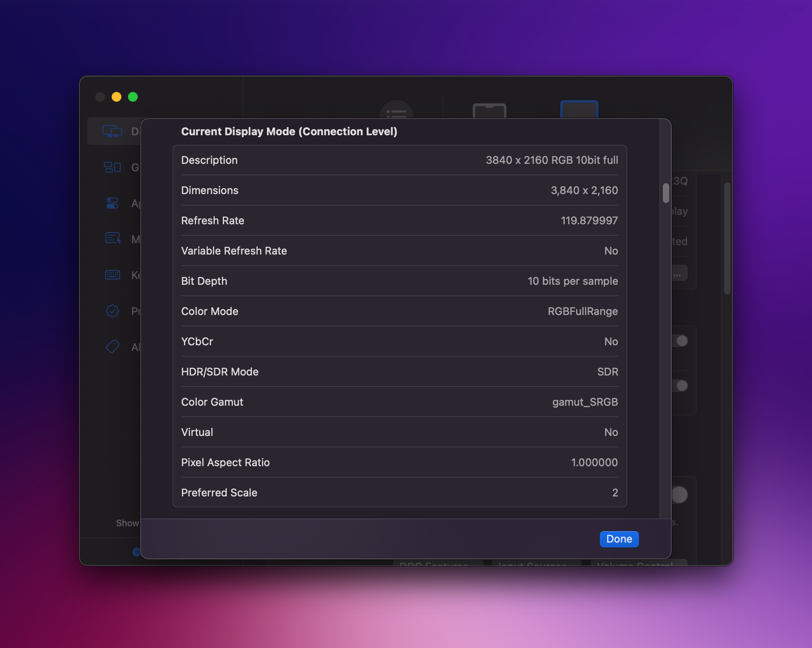
Task: Select the notched display thumbnail at top
Action: pos(489,111)
